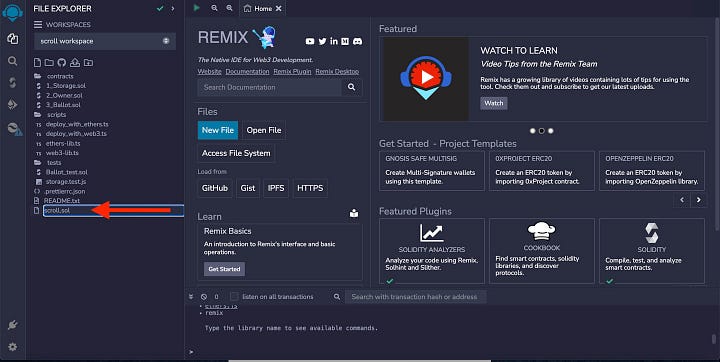Click Get Started under Remix Basics
This screenshot has width=720, height=362.
pyautogui.click(x=224, y=269)
